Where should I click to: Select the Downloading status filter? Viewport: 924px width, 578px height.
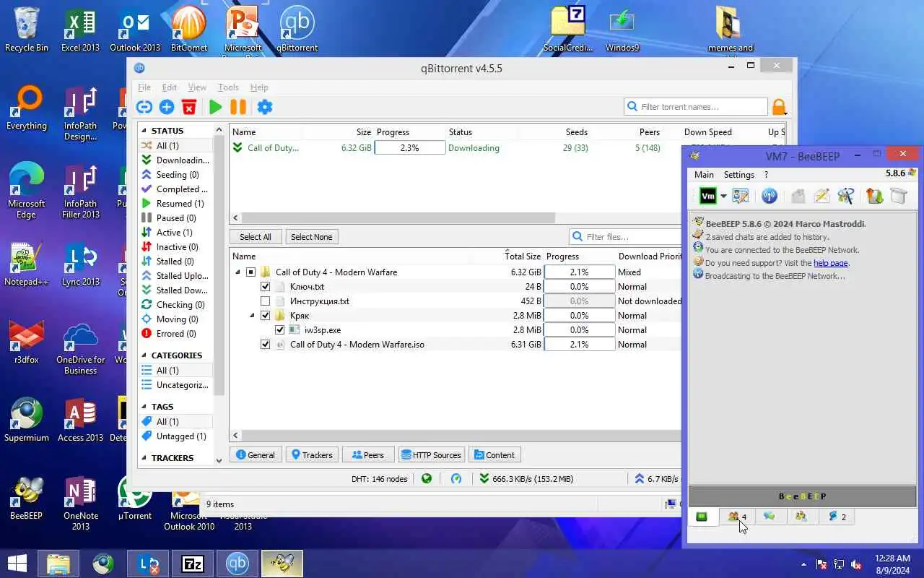(175, 160)
